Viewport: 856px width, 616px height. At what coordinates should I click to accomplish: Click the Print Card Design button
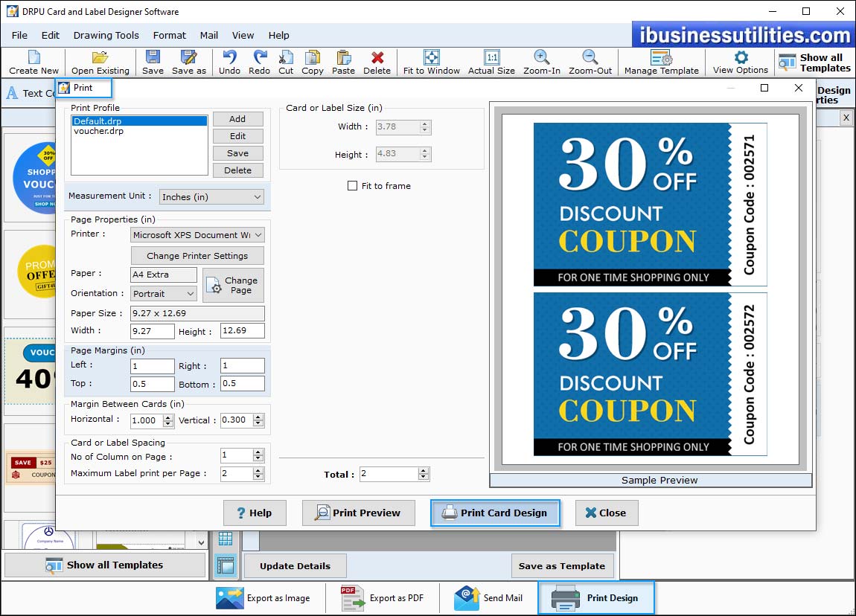(x=495, y=513)
